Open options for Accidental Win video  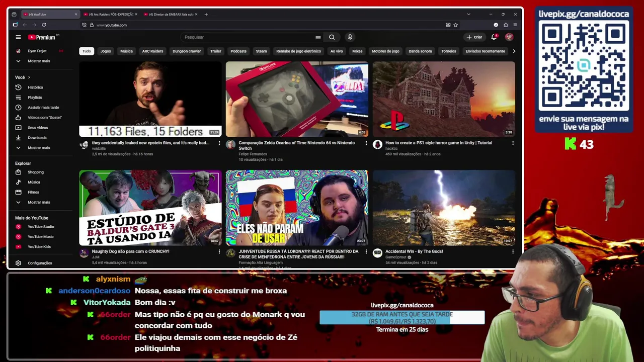[x=513, y=252]
